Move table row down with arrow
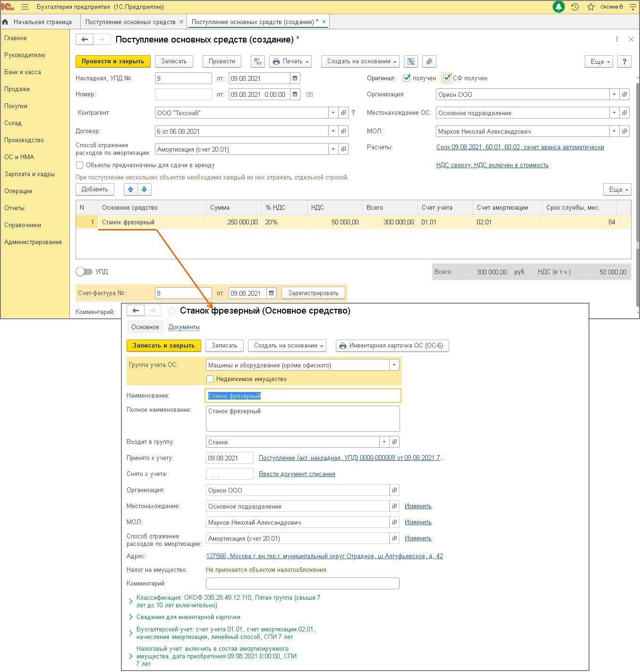Viewport: 640px width, 672px height. [x=145, y=189]
